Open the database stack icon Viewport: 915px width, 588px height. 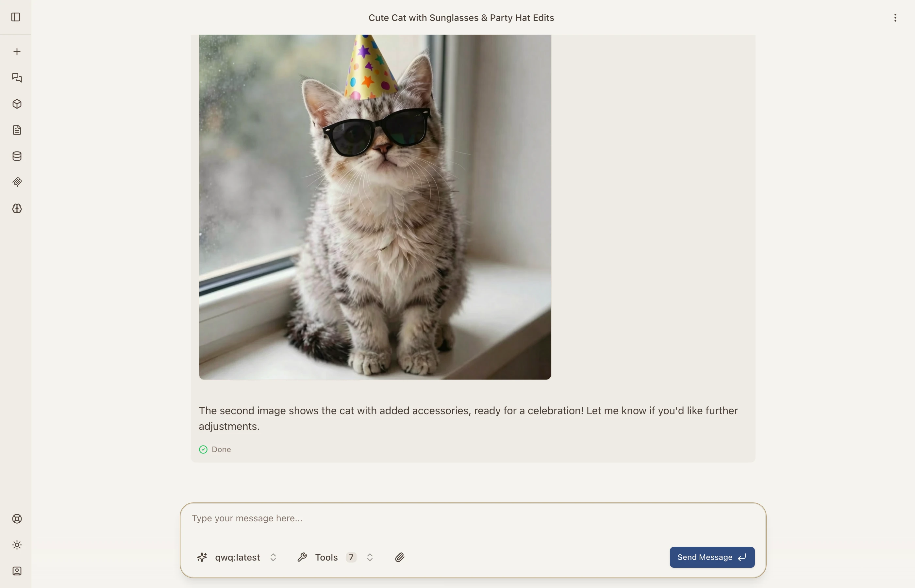coord(17,156)
